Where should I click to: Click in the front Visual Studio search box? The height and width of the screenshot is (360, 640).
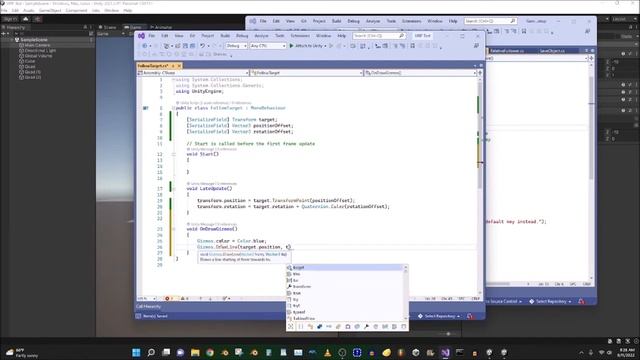coord(378,36)
